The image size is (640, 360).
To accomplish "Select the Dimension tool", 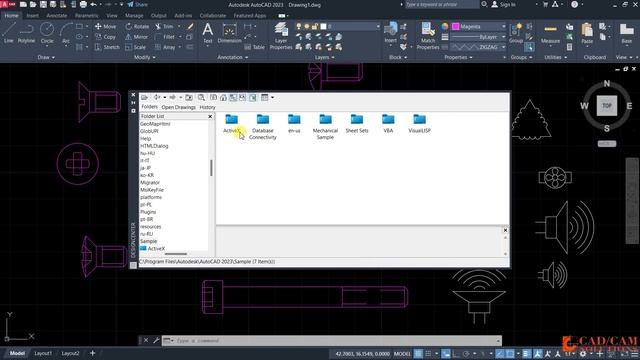I will (x=229, y=33).
